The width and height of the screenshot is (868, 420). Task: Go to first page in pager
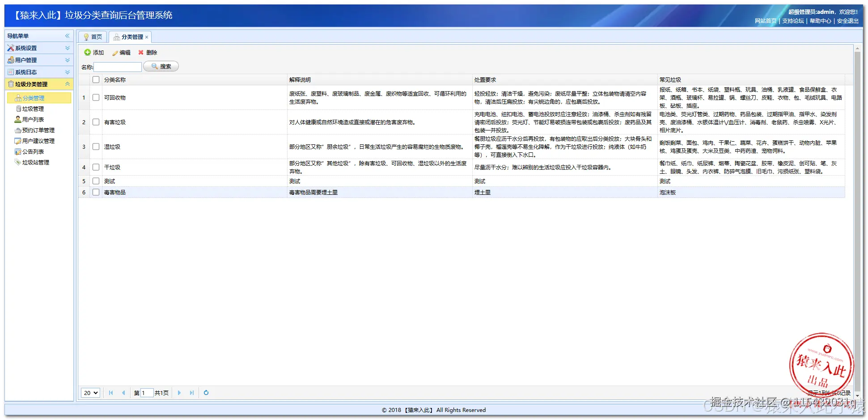111,393
